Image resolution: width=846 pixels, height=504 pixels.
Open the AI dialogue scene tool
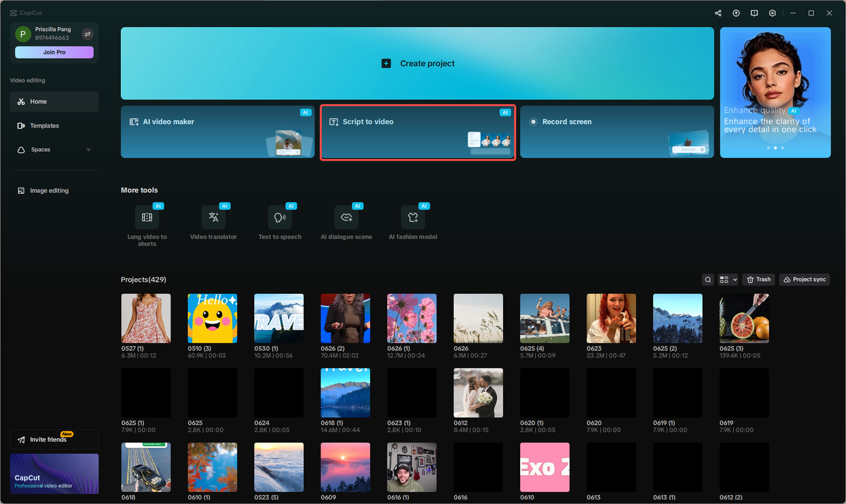346,218
